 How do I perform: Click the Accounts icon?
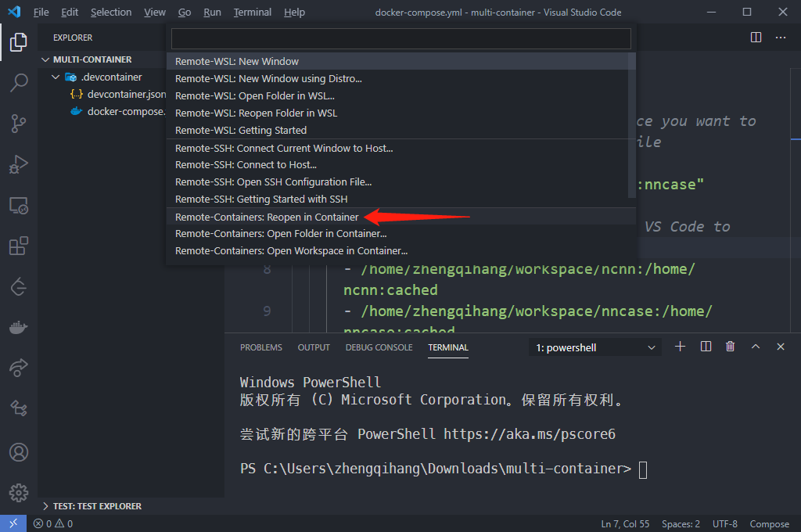19,452
